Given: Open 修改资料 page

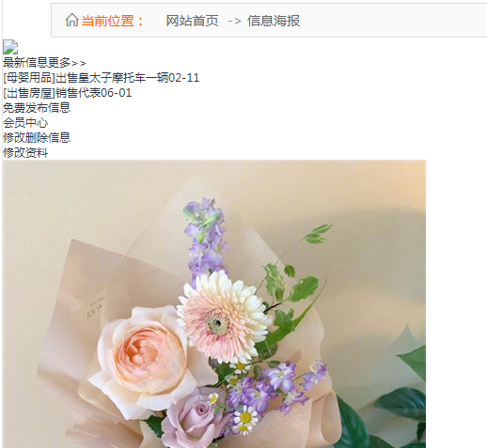Looking at the screenshot, I should pos(25,153).
